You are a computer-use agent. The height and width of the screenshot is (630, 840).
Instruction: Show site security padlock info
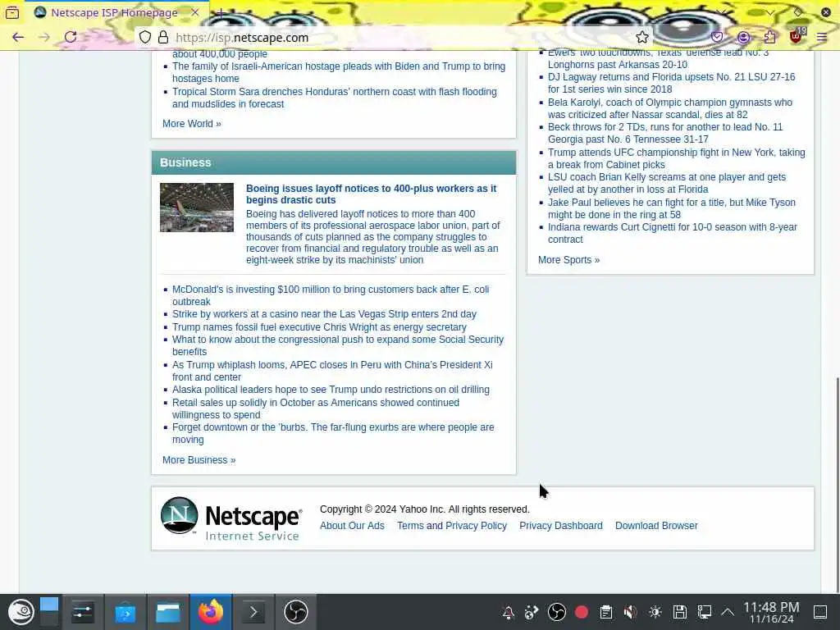pyautogui.click(x=163, y=37)
